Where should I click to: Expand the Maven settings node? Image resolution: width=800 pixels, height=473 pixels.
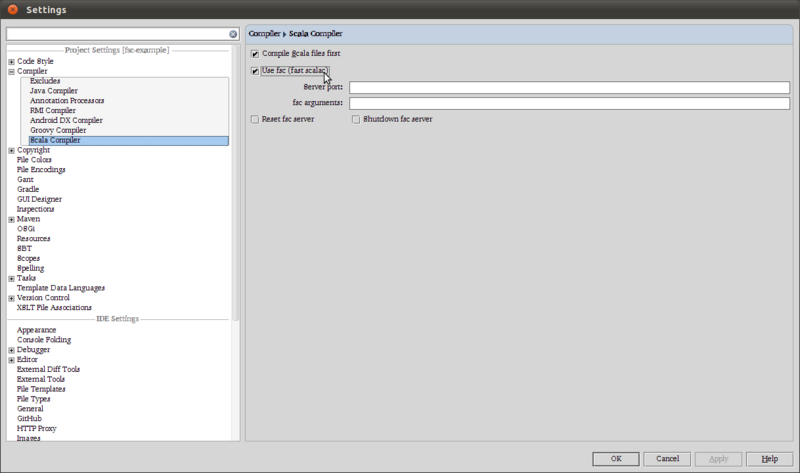coord(11,219)
